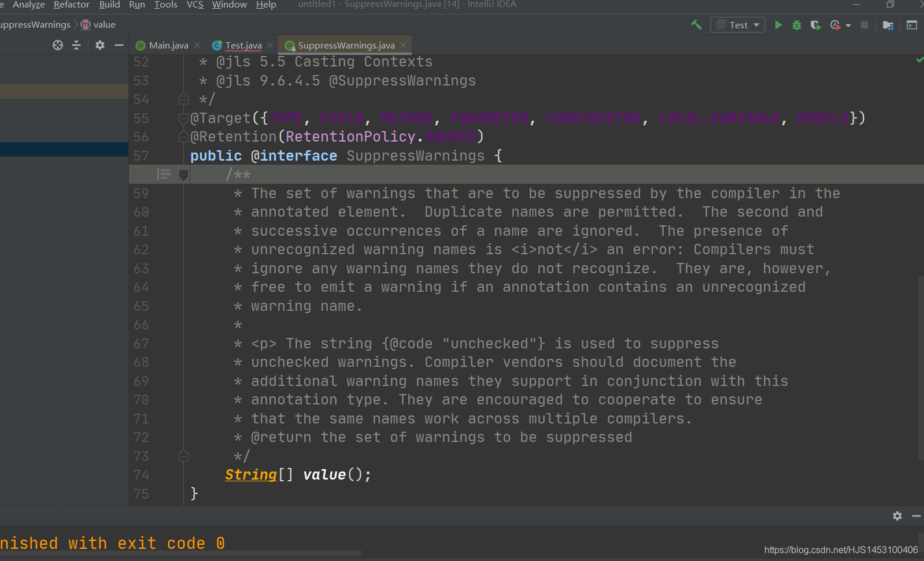Toggle fold marker at line 54 comment end
Screen dimensions: 924x561
pos(184,99)
